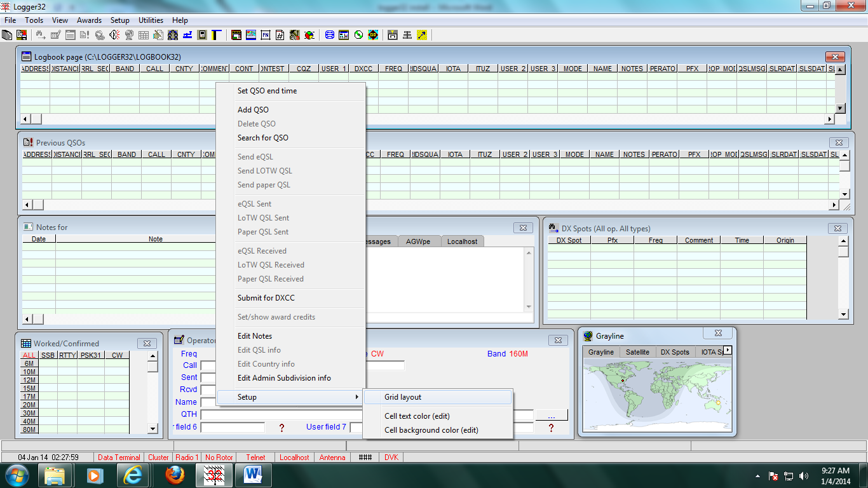Click the yellow arrow toolbar icon

pos(422,35)
